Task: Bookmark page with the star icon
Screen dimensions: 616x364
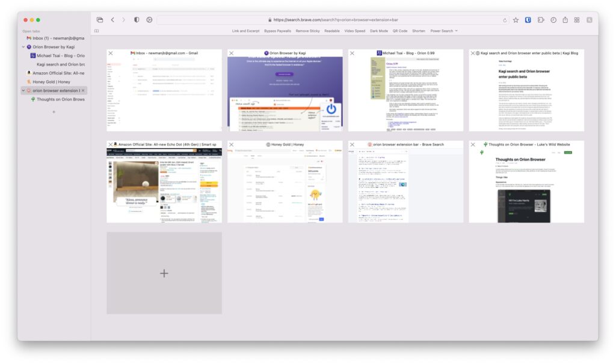Action: (x=516, y=20)
